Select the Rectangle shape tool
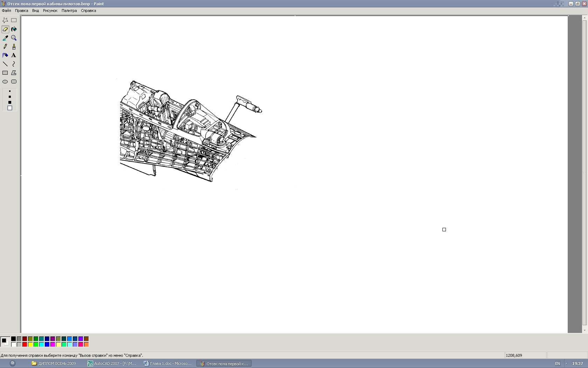588x368 pixels. (x=5, y=73)
